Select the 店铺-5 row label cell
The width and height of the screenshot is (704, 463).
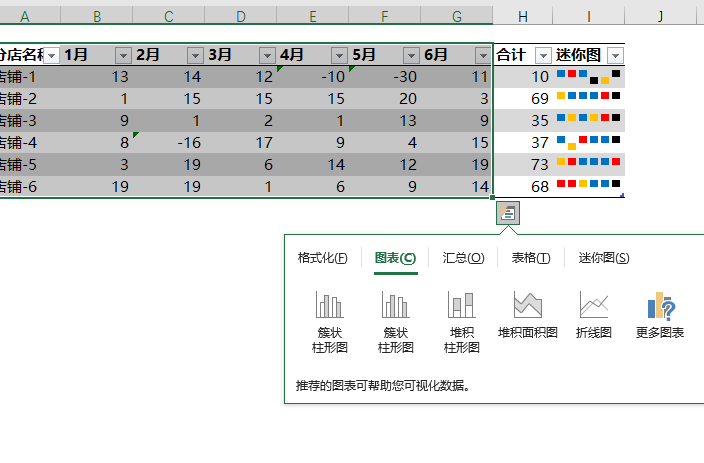[x=30, y=164]
